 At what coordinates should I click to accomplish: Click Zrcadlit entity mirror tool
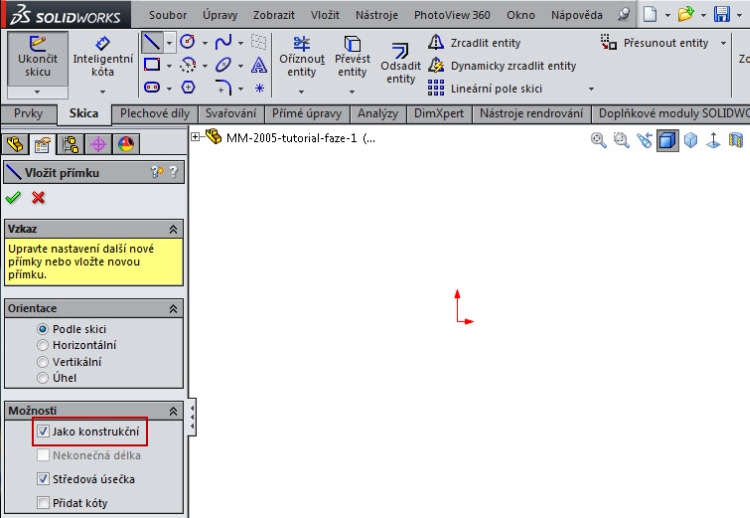[474, 43]
